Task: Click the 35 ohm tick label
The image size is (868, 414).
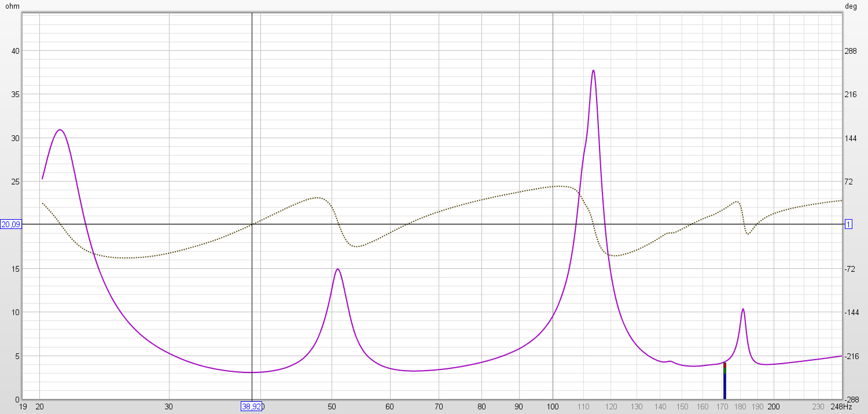Action: tap(16, 94)
